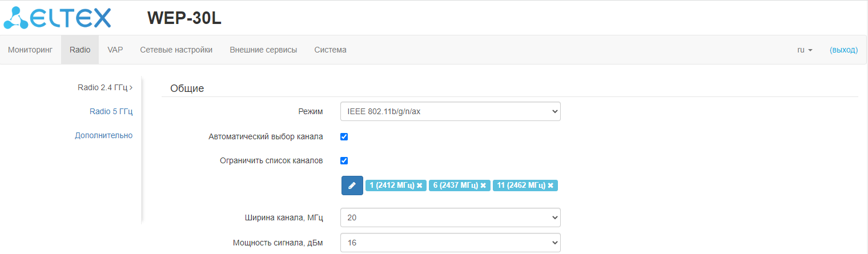
Task: Open Мощность сигнала, дБм dropdown
Action: (x=450, y=243)
